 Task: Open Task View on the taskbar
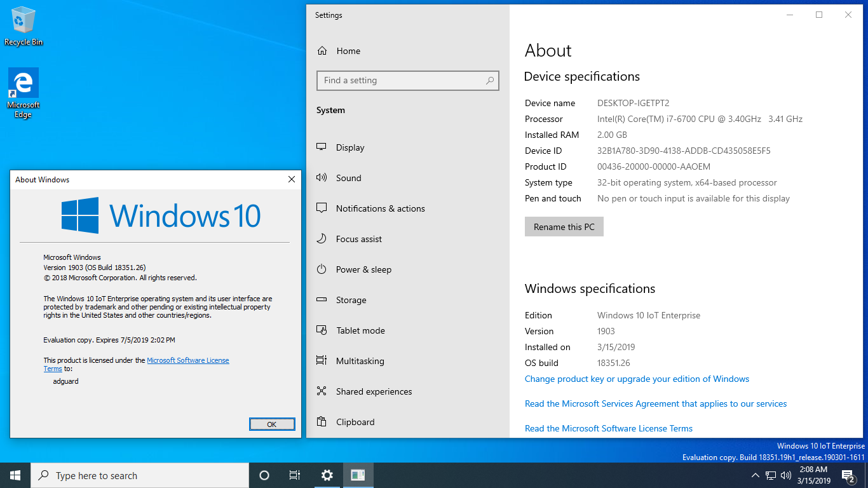[295, 475]
